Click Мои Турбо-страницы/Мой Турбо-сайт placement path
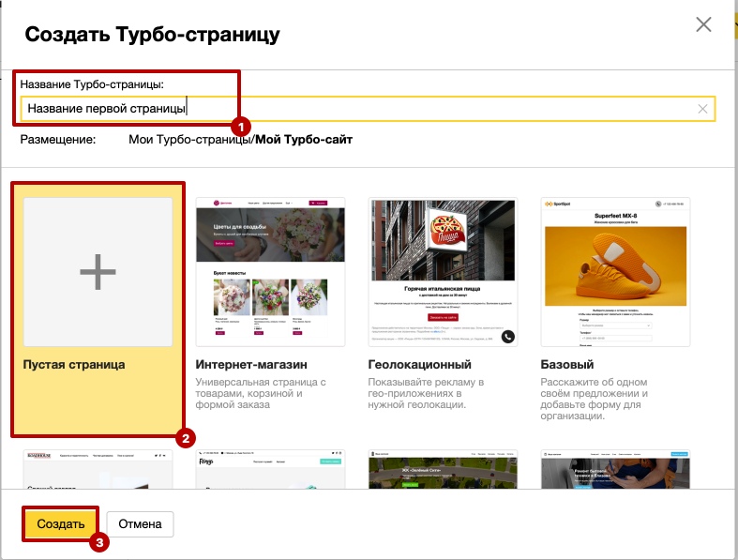738x560 pixels. tap(240, 140)
